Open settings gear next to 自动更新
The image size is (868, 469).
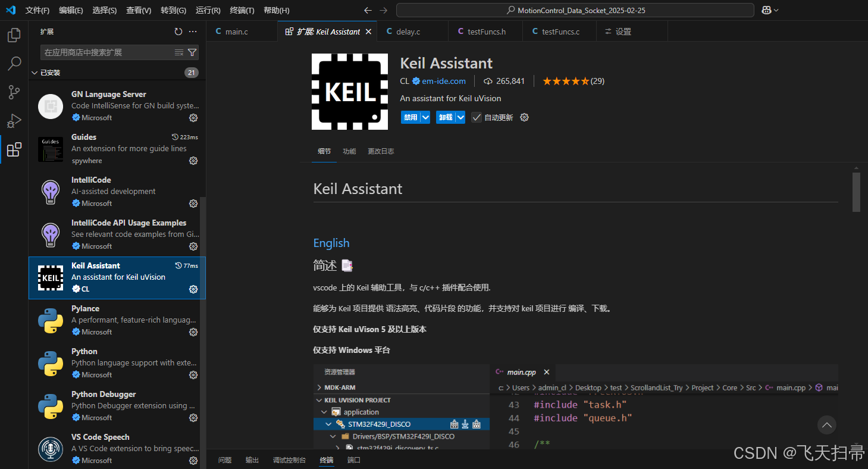click(x=524, y=117)
